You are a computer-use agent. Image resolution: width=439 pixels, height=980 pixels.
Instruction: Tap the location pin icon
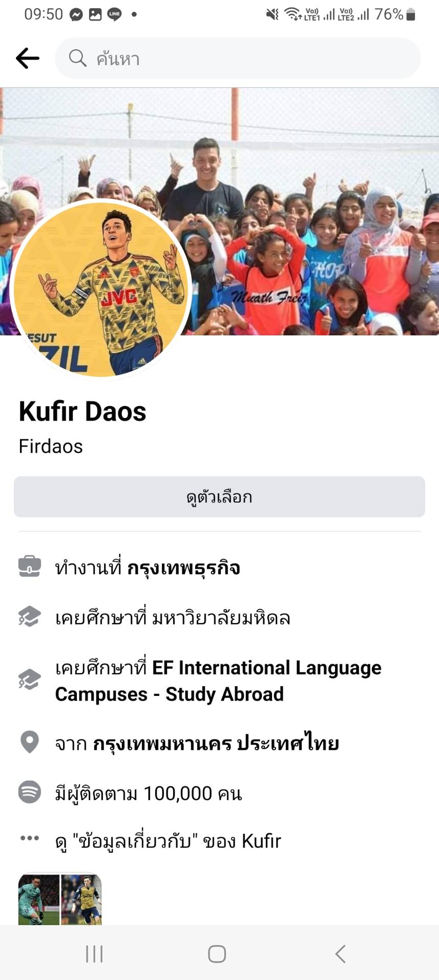point(30,742)
